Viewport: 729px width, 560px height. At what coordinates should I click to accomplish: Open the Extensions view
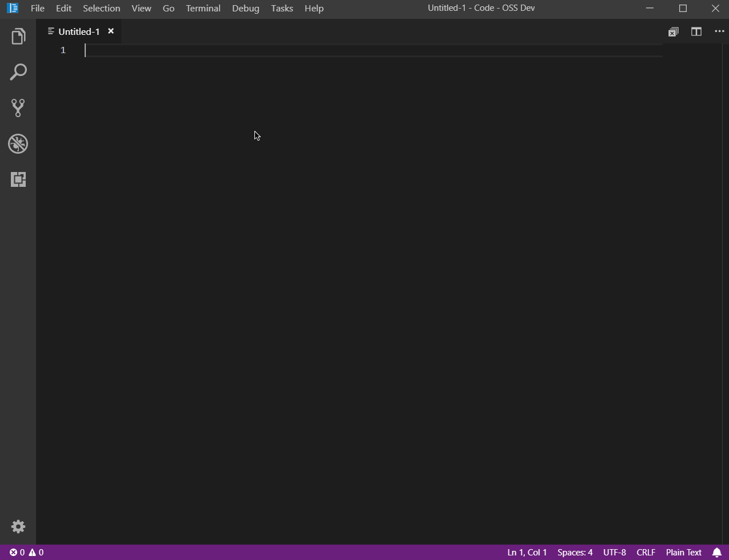pos(18,179)
